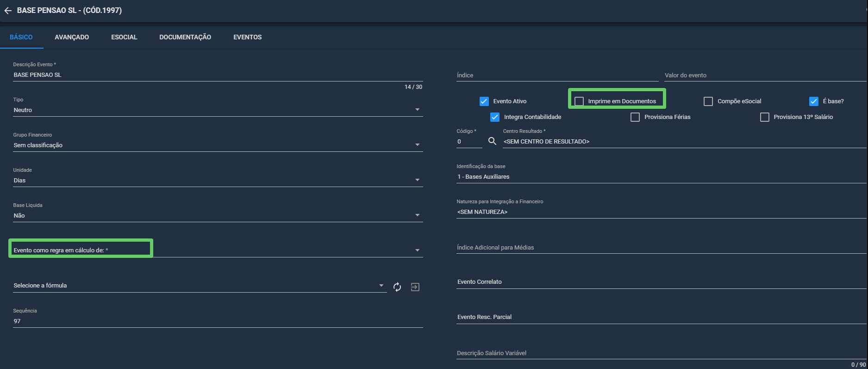Click the Valor do evento field

(x=766, y=75)
